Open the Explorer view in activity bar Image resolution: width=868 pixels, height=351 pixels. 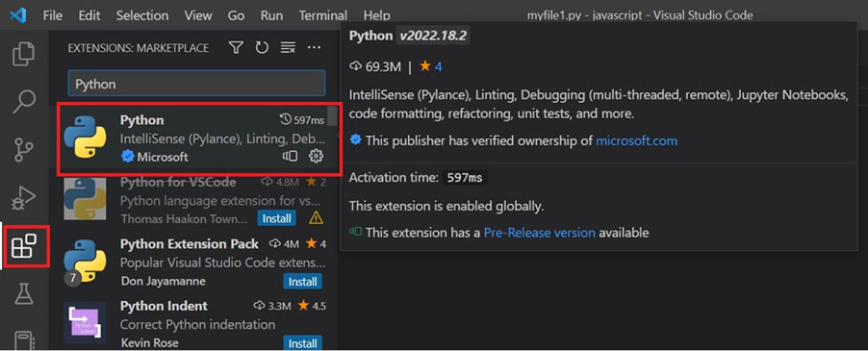coord(23,54)
